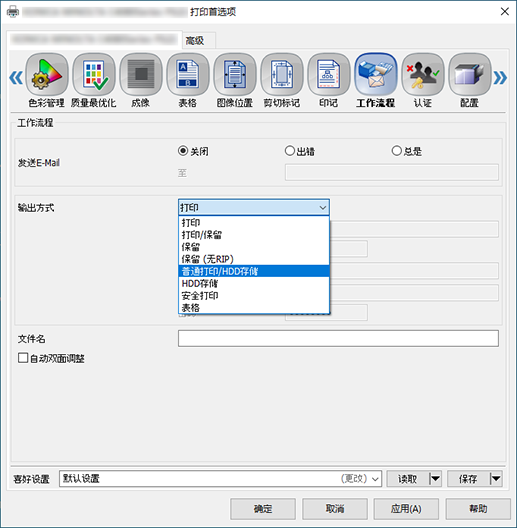Select the 质量最优化 quality optimization icon

point(94,75)
